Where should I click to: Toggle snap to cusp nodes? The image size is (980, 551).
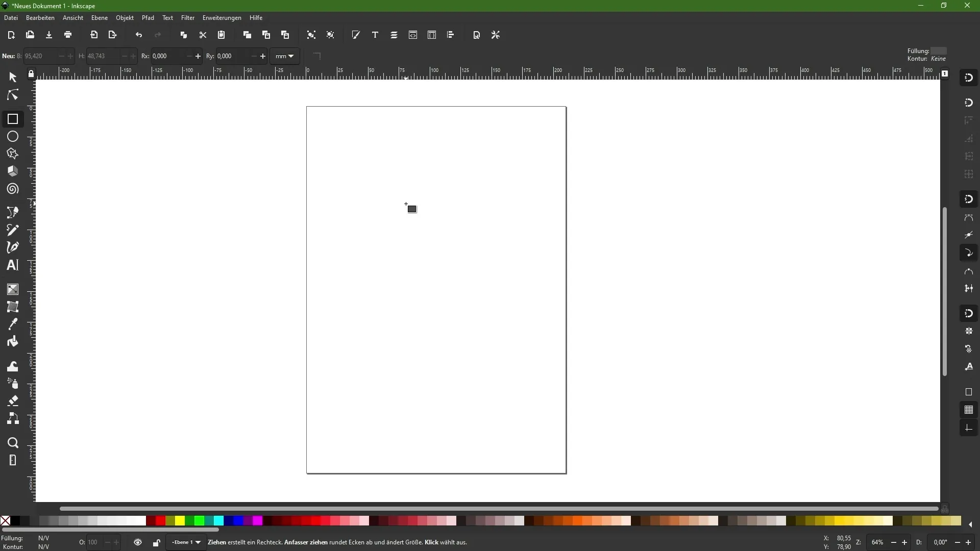(969, 253)
